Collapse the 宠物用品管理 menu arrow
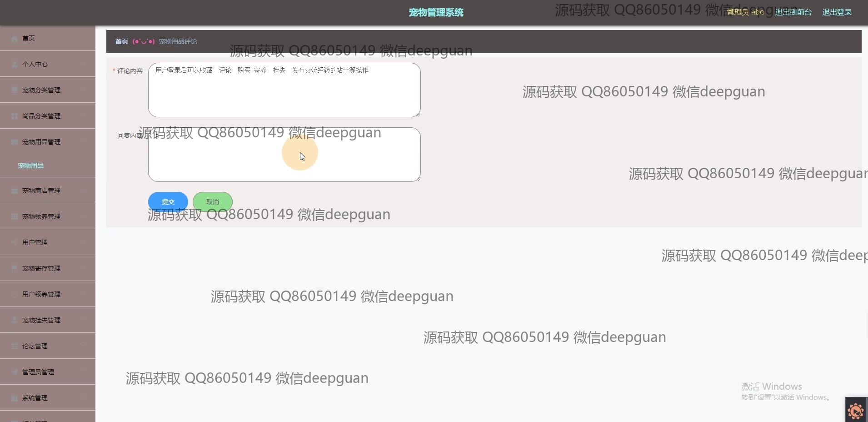Screen dimensions: 868x422 84,141
